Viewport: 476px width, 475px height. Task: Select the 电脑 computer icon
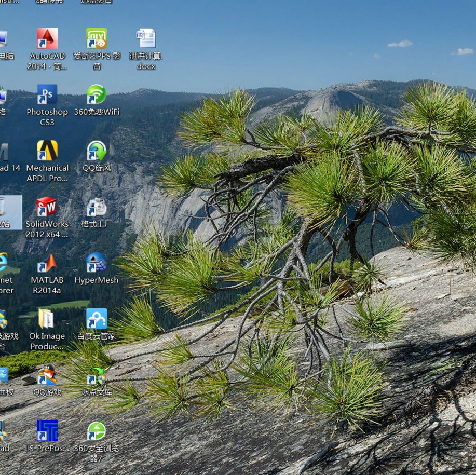coord(3,38)
